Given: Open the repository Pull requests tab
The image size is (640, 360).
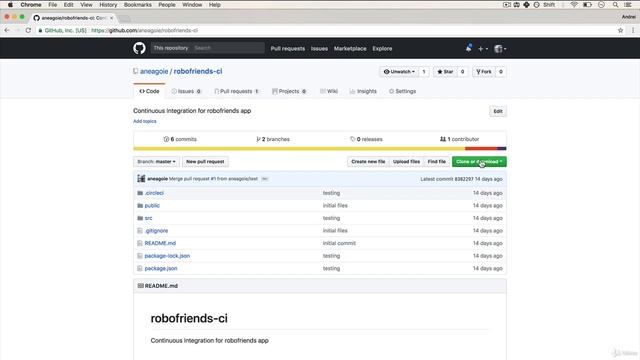Looking at the screenshot, I should coord(237,91).
